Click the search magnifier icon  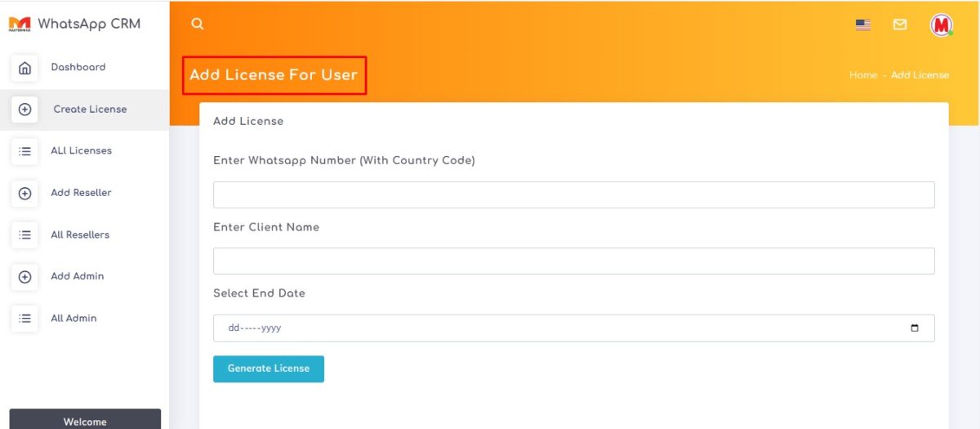point(197,25)
